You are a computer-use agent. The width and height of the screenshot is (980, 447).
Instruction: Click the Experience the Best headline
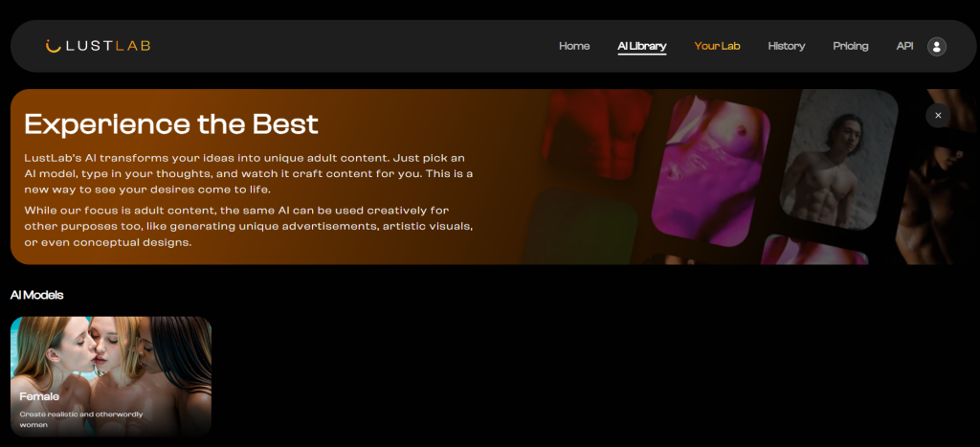171,124
